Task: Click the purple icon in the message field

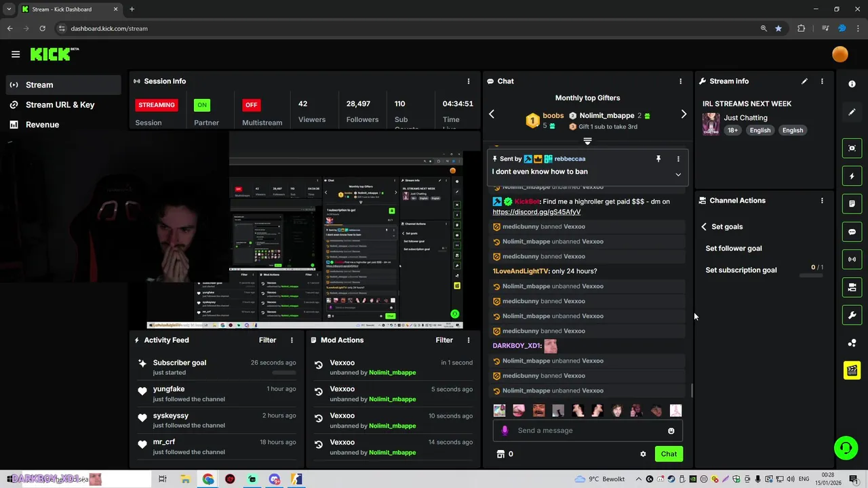Action: (x=505, y=430)
